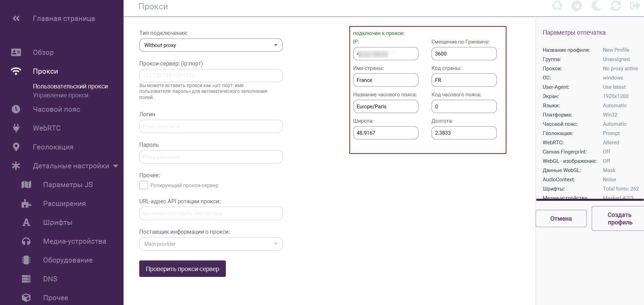Click 'Noise' AudioContext value

pos(609,180)
